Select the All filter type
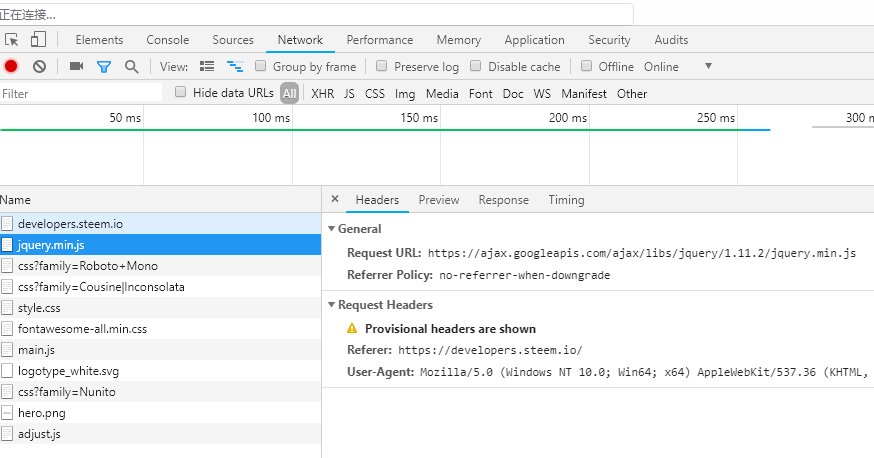This screenshot has width=874, height=458. click(x=289, y=94)
